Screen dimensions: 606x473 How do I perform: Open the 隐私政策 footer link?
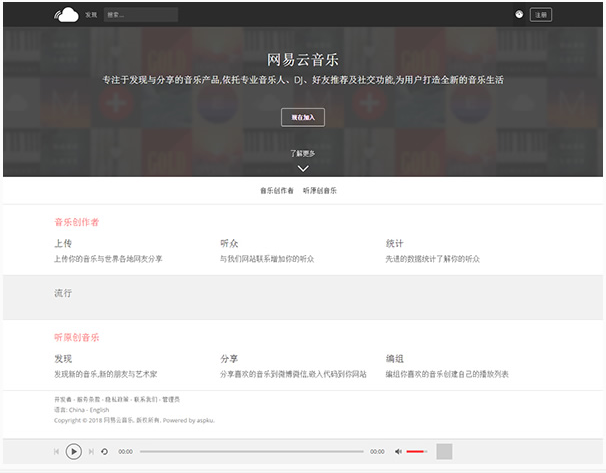click(x=117, y=399)
